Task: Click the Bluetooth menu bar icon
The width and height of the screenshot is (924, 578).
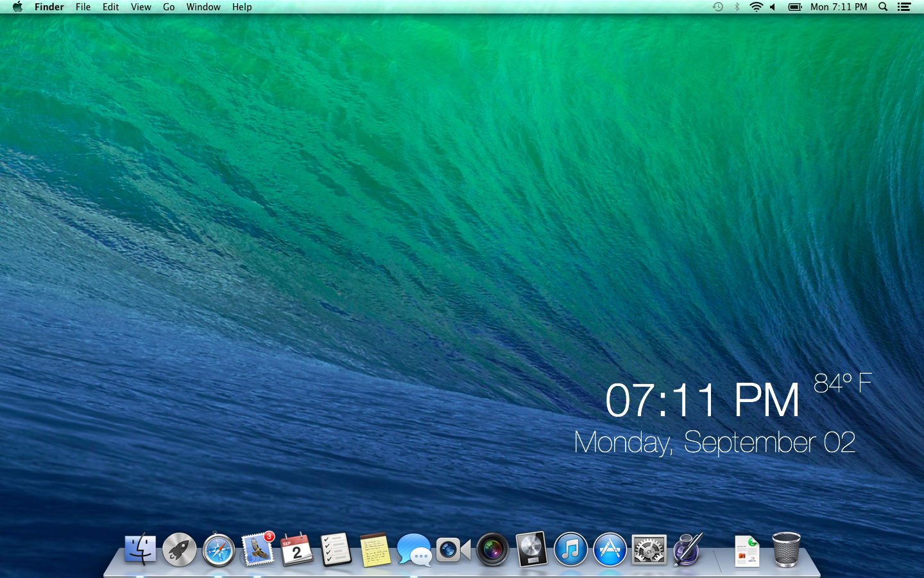Action: [x=737, y=7]
